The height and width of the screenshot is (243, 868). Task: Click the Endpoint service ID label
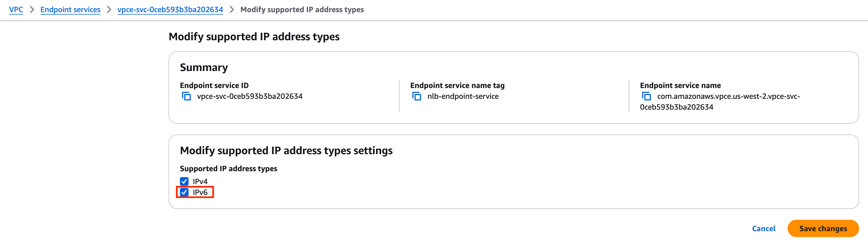(214, 85)
